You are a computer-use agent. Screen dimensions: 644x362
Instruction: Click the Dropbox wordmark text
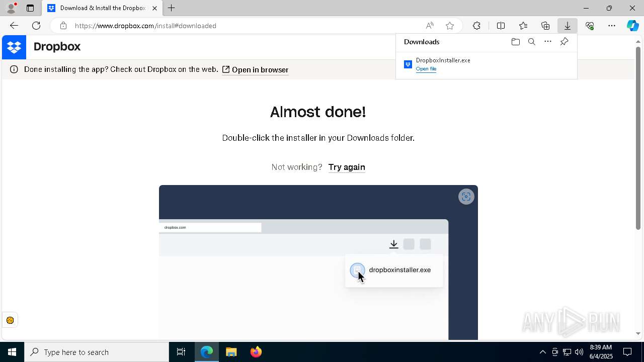(x=57, y=47)
